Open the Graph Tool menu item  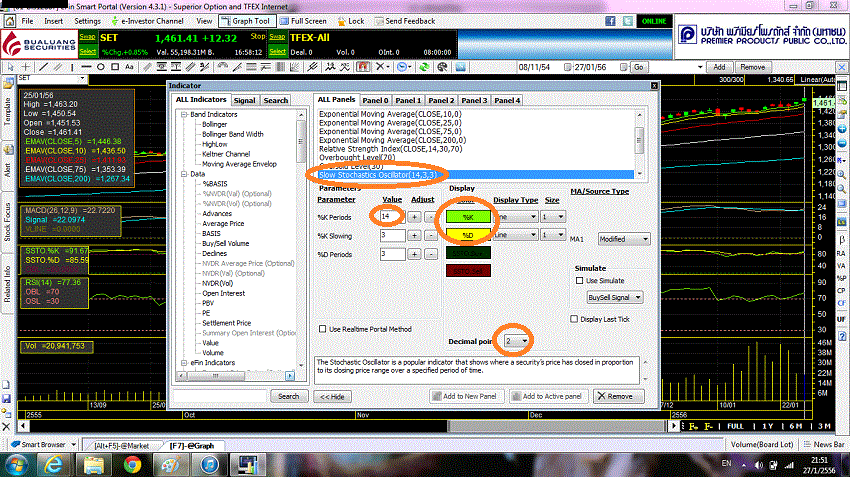click(x=247, y=21)
